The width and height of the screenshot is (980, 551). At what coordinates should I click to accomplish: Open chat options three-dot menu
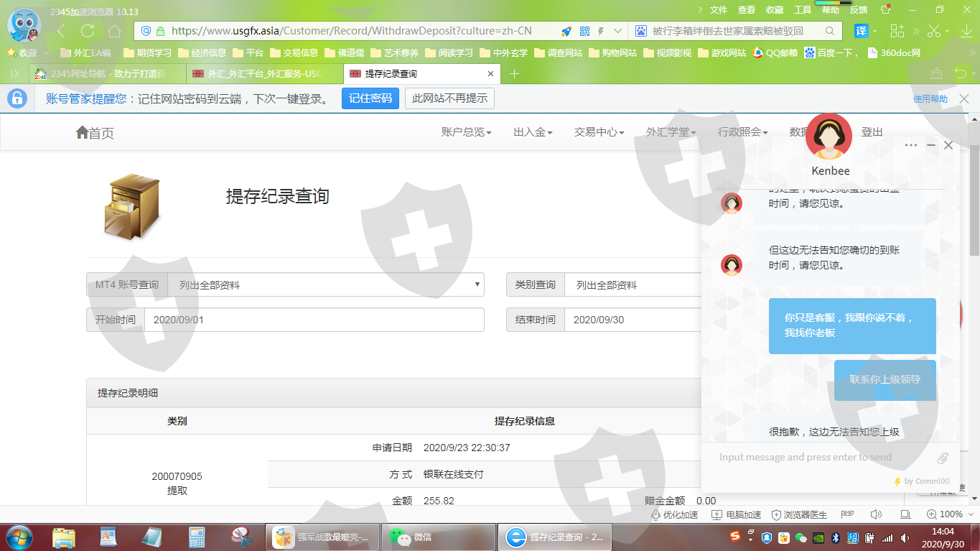[911, 145]
